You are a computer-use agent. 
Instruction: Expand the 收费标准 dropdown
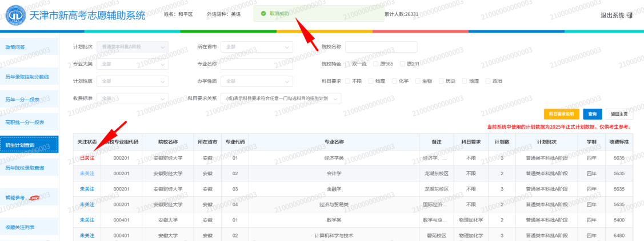133,98
